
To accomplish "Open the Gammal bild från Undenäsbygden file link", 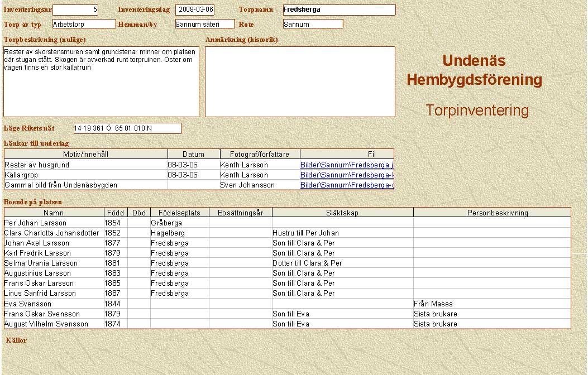I will click(x=347, y=185).
